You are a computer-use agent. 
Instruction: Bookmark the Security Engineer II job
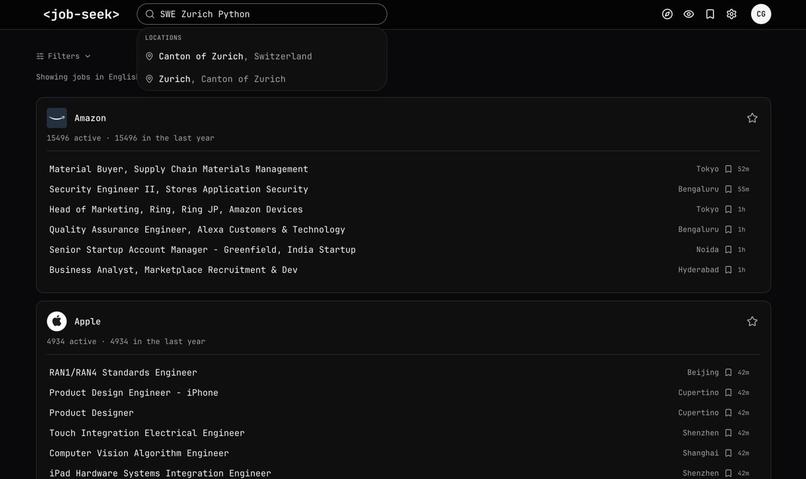[x=728, y=189]
